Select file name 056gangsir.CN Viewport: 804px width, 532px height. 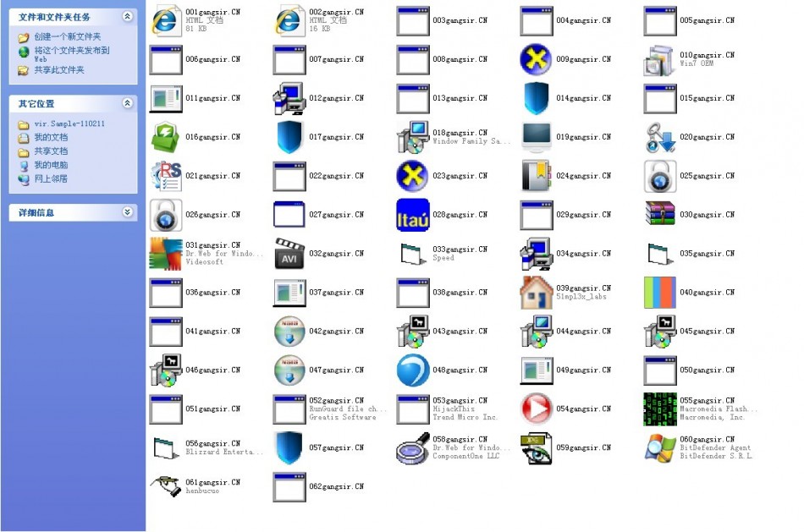212,444
